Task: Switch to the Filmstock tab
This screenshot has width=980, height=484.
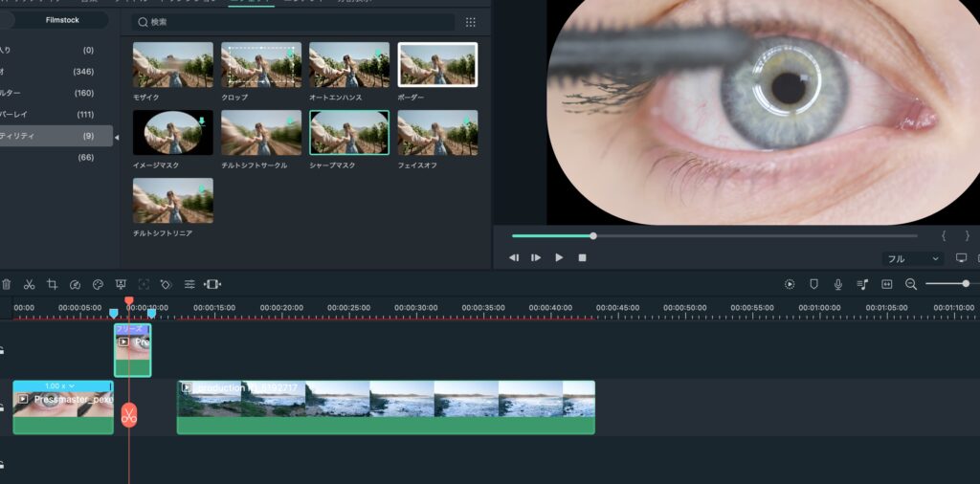Action: point(62,19)
